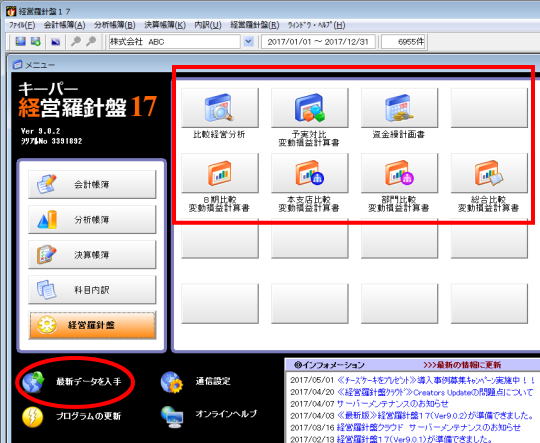This screenshot has width=540, height=443.
Task: Open the 経営羅針盤(R) menu
Action: (x=255, y=25)
